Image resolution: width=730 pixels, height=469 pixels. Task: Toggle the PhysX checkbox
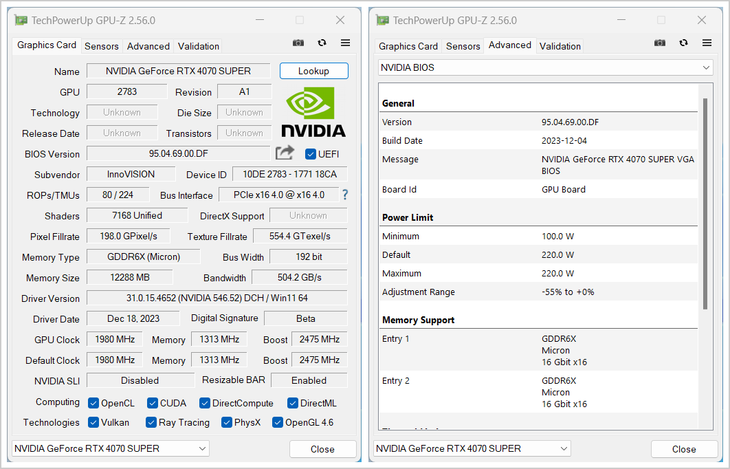click(227, 422)
